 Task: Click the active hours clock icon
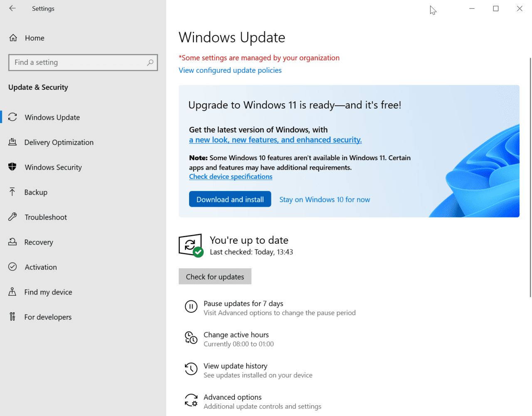(191, 338)
